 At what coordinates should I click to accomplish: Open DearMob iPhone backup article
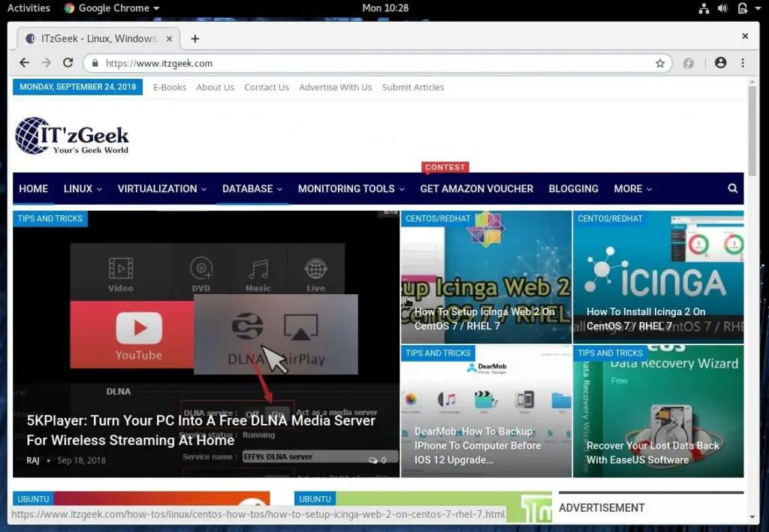pos(478,445)
